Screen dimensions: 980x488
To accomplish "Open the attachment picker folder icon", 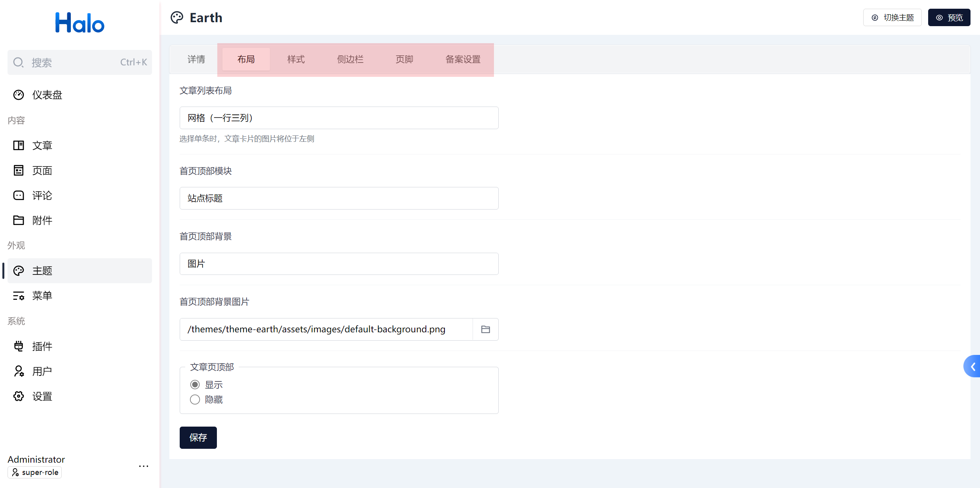I will [486, 329].
